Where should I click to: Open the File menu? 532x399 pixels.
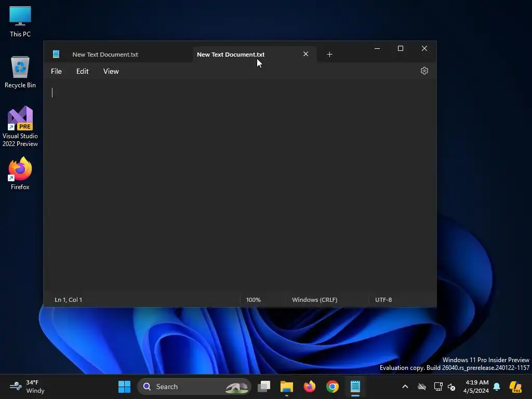click(x=56, y=71)
